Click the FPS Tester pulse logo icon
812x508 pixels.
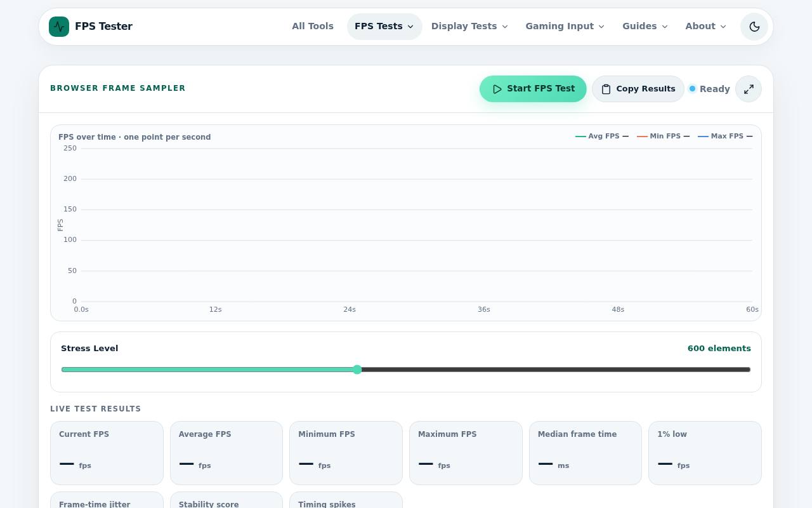pyautogui.click(x=59, y=27)
